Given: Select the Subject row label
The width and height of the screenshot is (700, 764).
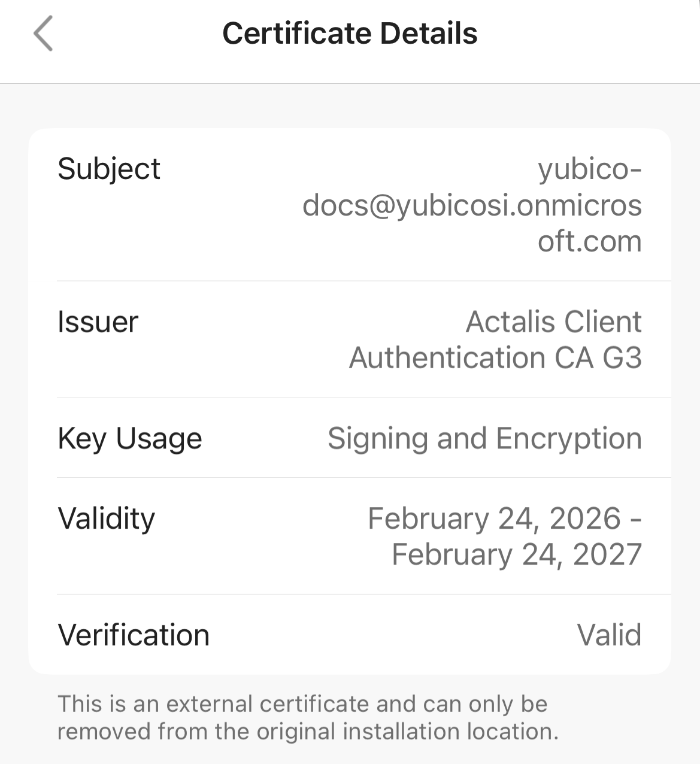Looking at the screenshot, I should click(108, 169).
